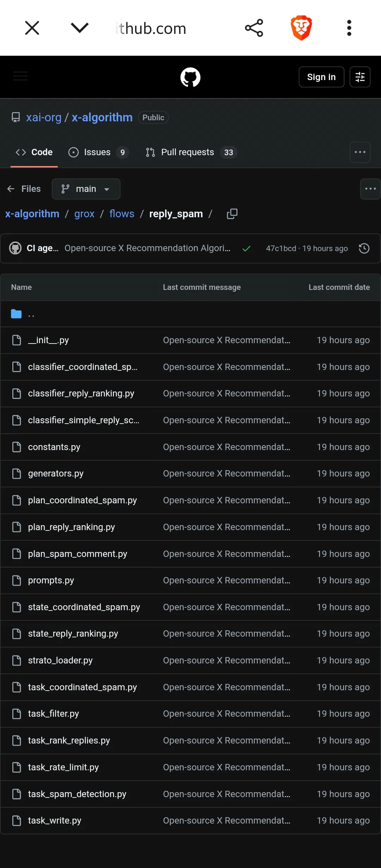This screenshot has height=868, width=381.
Task: Switch to the Pull requests tab
Action: [x=191, y=152]
